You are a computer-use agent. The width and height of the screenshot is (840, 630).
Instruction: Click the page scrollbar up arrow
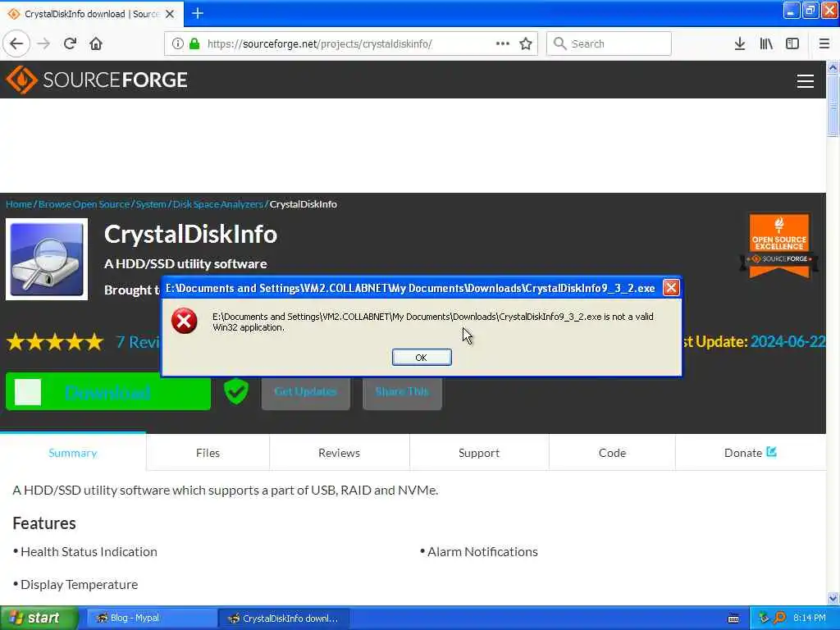(x=833, y=67)
